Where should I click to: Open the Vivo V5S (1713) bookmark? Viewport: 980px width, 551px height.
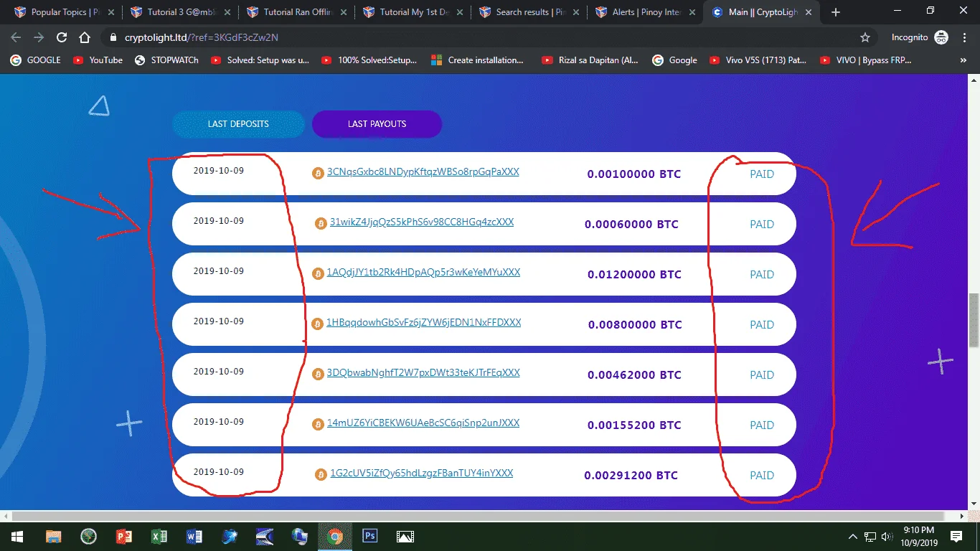tap(758, 60)
